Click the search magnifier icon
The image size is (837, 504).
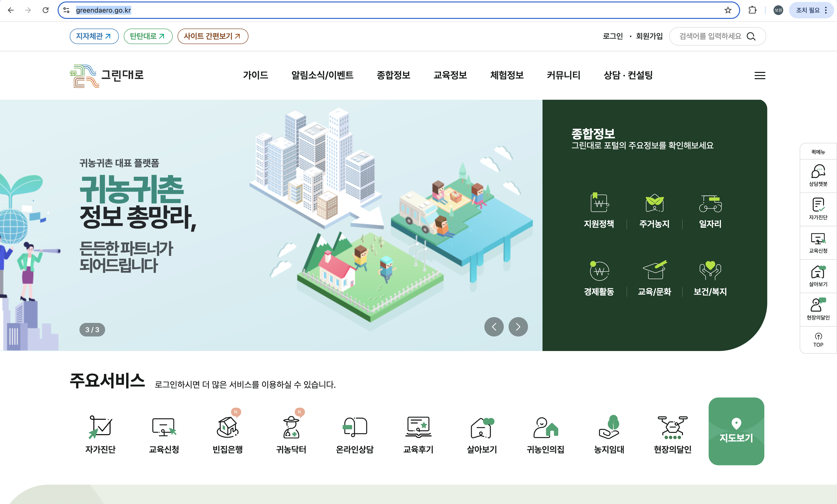(x=751, y=36)
